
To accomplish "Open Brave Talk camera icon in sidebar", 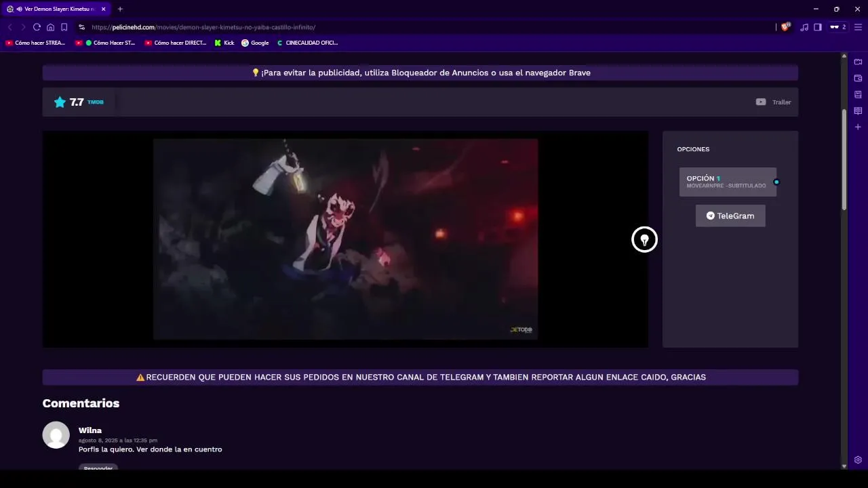I will point(858,62).
